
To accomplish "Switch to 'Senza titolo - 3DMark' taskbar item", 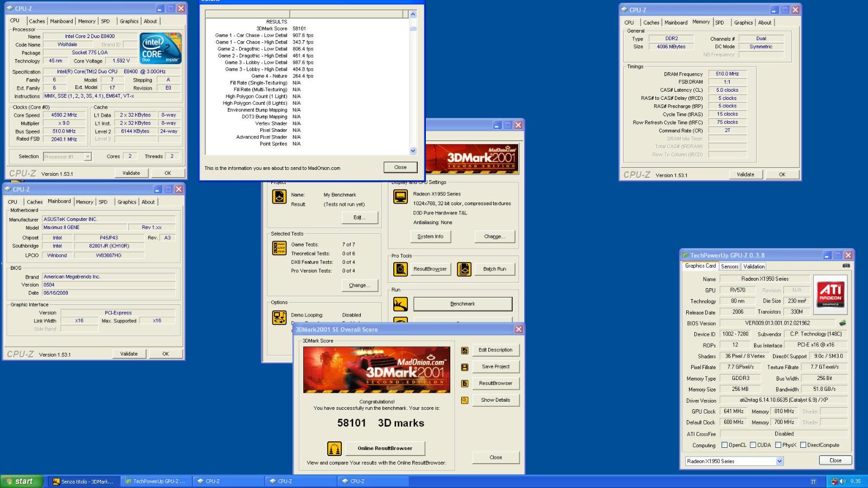I will click(84, 481).
